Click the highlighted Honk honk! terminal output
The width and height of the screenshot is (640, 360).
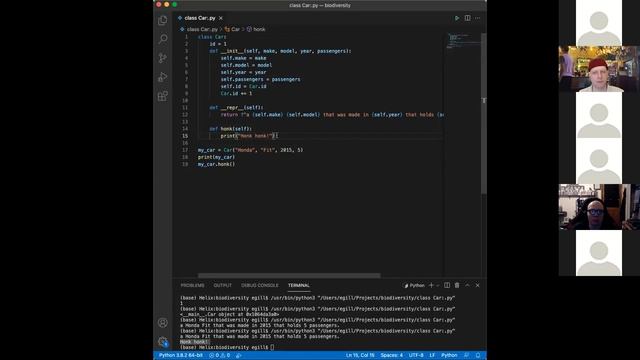195,342
